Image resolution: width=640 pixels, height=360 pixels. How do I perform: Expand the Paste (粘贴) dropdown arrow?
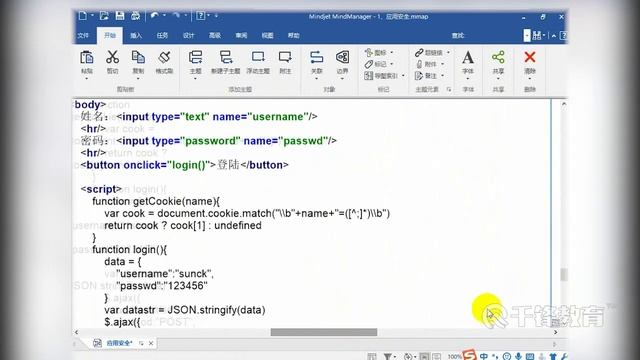(87, 78)
